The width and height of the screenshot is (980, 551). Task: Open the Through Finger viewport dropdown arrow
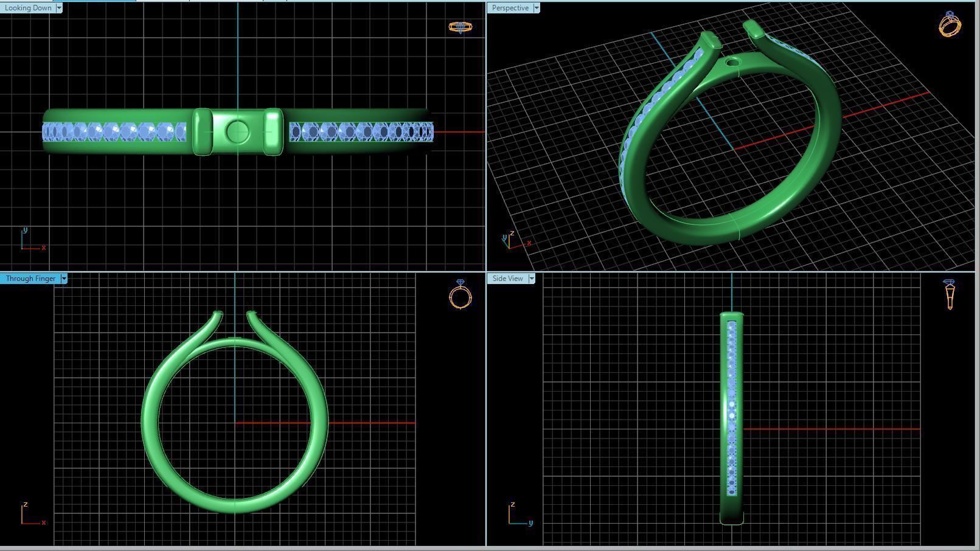click(x=64, y=279)
